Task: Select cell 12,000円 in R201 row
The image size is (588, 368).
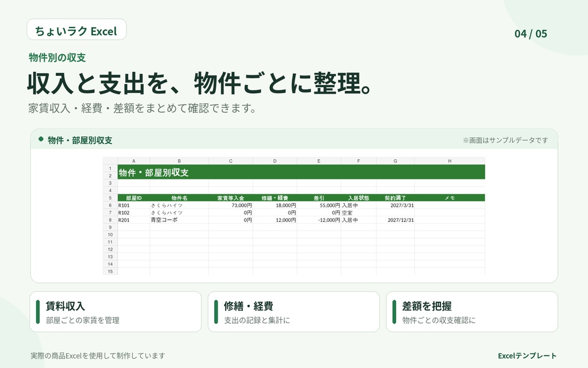Action: (x=274, y=220)
